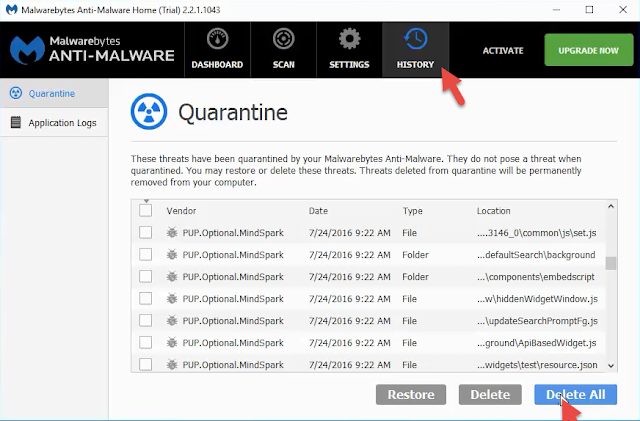Check the box for resource.json

pos(146,365)
